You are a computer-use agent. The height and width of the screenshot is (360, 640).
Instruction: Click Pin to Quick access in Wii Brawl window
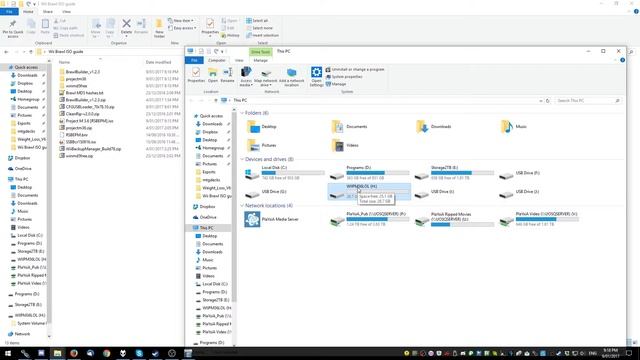(13, 29)
